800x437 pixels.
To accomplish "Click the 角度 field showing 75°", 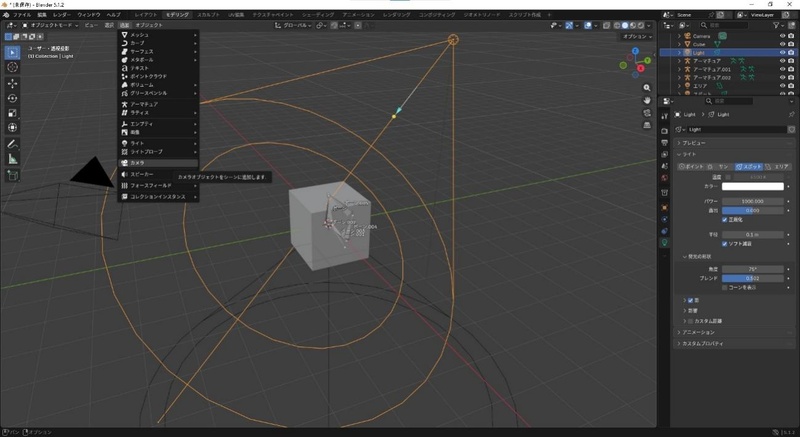I will click(753, 269).
